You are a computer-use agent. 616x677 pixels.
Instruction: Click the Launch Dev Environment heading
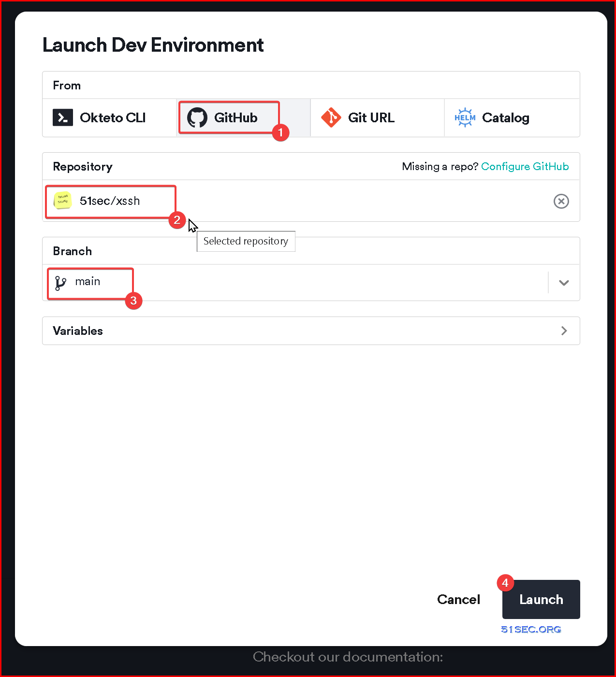[x=153, y=45]
